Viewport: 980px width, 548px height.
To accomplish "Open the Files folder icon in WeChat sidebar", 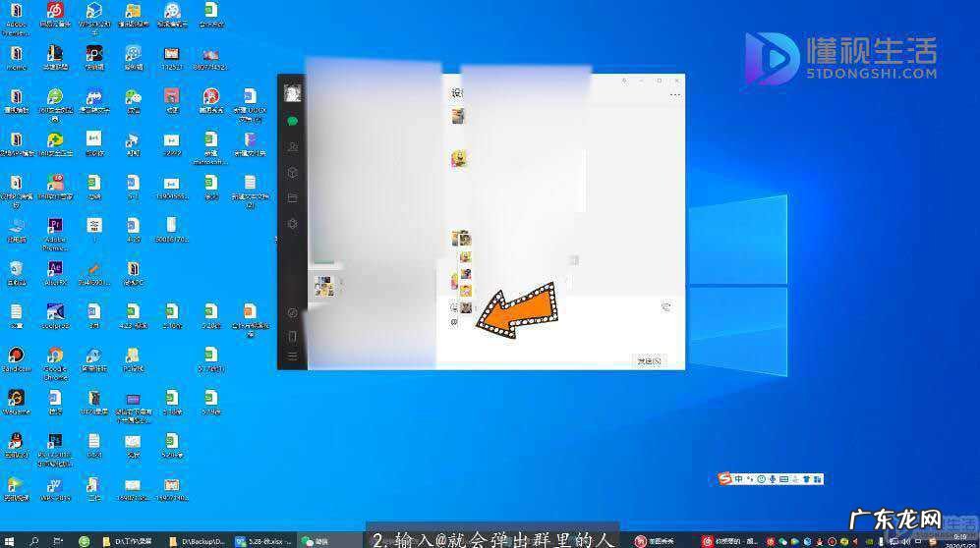I will pyautogui.click(x=292, y=198).
